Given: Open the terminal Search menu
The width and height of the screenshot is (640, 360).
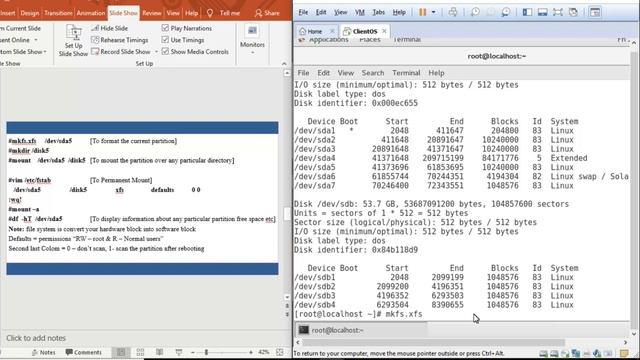Looking at the screenshot, I should tap(373, 73).
